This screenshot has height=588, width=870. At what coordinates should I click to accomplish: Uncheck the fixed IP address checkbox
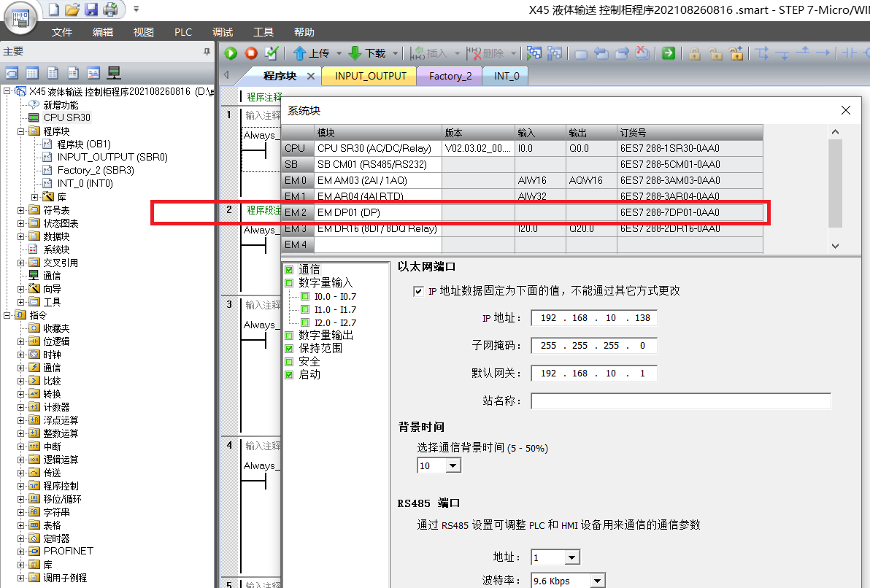418,291
